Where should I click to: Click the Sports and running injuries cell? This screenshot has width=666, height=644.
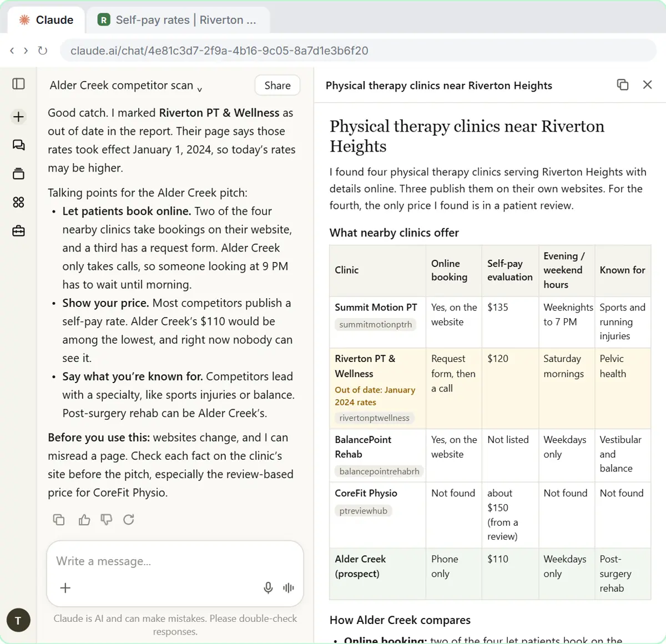(622, 321)
